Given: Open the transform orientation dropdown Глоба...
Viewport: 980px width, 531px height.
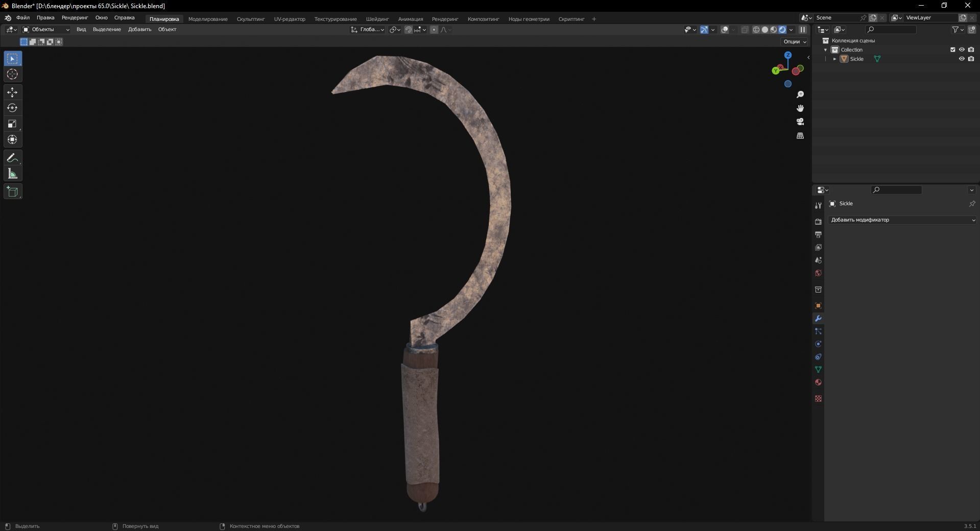Looking at the screenshot, I should click(x=368, y=30).
